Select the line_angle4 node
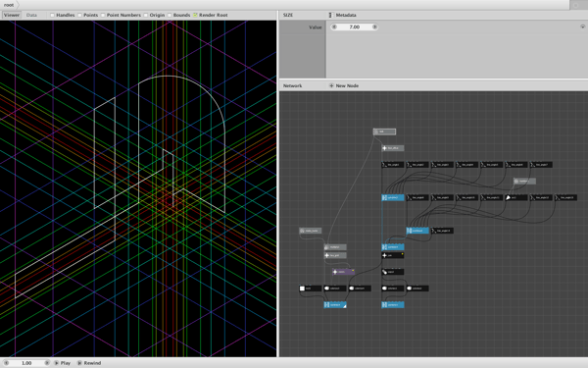 466,165
